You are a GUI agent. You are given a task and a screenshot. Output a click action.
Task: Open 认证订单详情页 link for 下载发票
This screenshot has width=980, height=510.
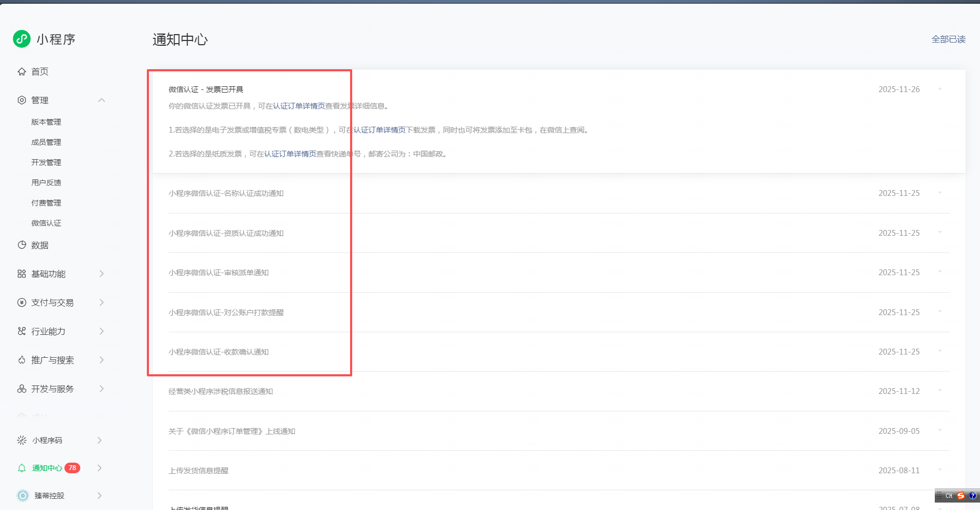(x=380, y=130)
